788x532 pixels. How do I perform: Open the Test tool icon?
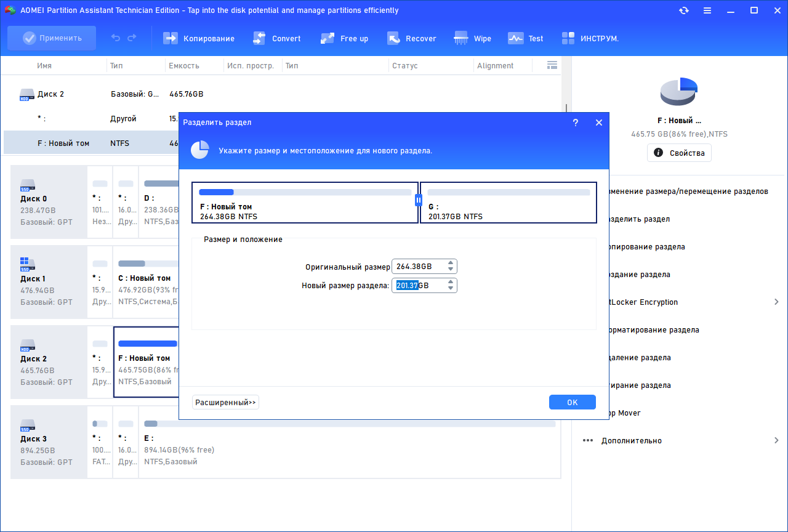click(515, 38)
